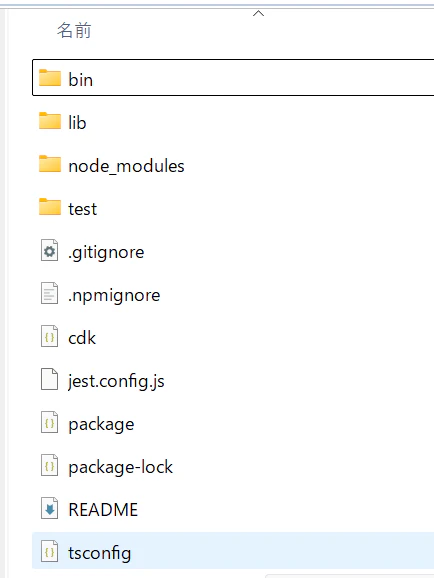Screen dimensions: 434x578
Task: Select the jest.config.js file name
Action: click(116, 381)
